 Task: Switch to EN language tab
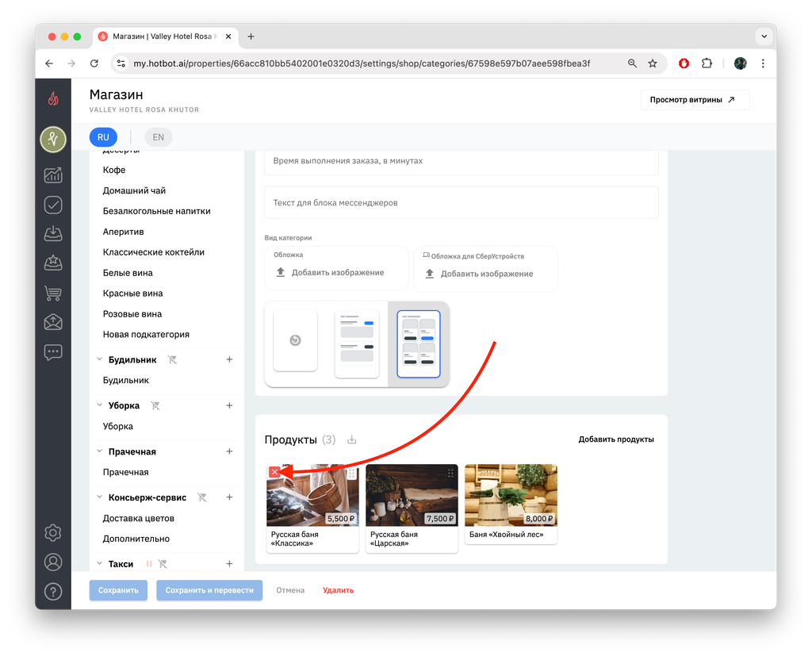coord(158,137)
